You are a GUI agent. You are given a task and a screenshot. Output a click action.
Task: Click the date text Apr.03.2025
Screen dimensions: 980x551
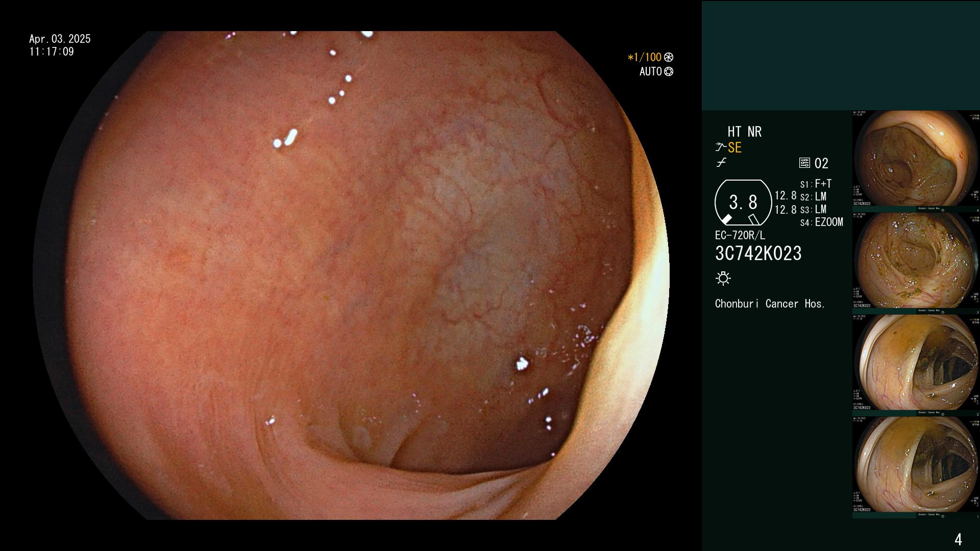coord(60,39)
